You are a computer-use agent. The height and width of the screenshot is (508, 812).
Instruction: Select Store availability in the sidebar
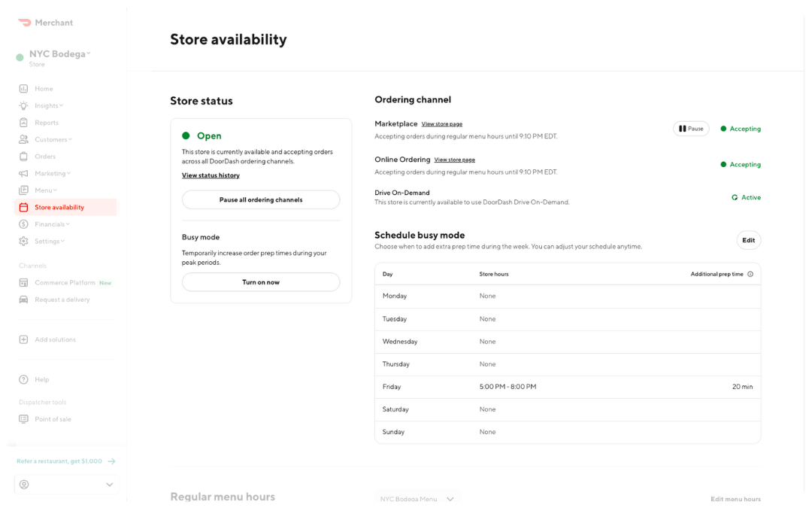pos(53,207)
